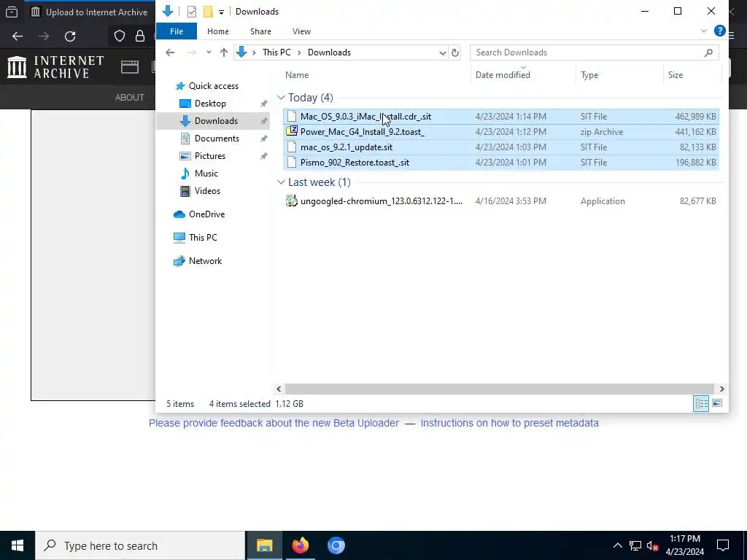The height and width of the screenshot is (560, 747).
Task: Select the Power_Mac_G4_Install_9.2.toast_ file
Action: [500, 132]
